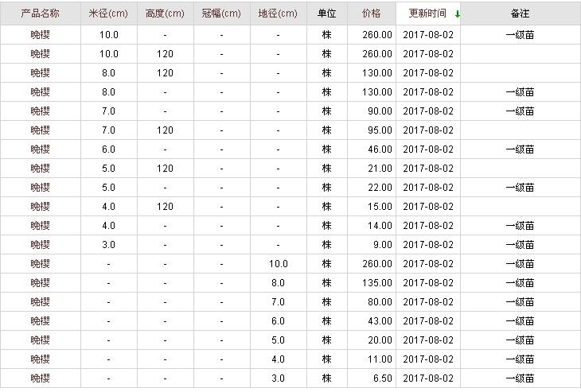
Task: Sort by the 更新时间 column header
Action: tap(427, 14)
